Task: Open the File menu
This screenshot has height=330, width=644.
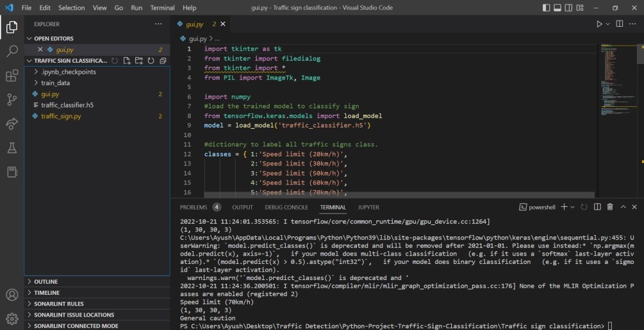Action: click(x=26, y=8)
